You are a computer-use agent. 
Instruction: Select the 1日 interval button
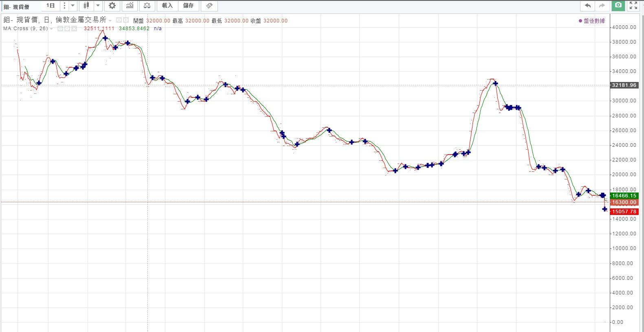tap(51, 6)
